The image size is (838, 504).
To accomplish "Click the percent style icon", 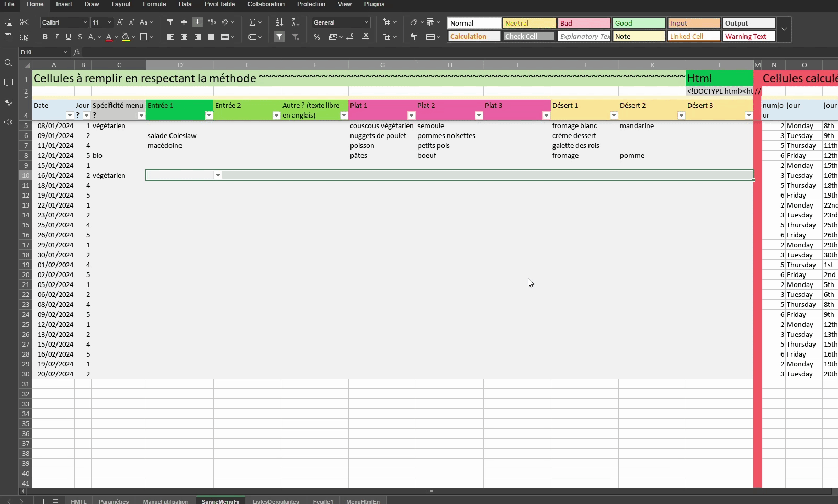I will pyautogui.click(x=317, y=37).
